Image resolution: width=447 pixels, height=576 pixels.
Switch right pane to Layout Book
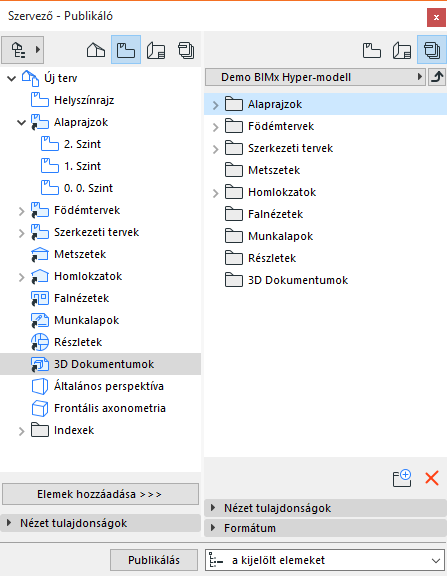pyautogui.click(x=401, y=50)
